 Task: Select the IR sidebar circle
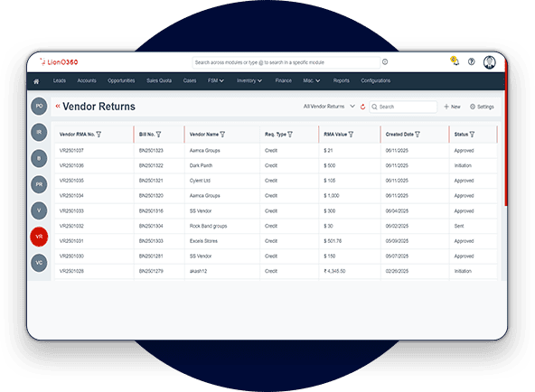pos(39,132)
